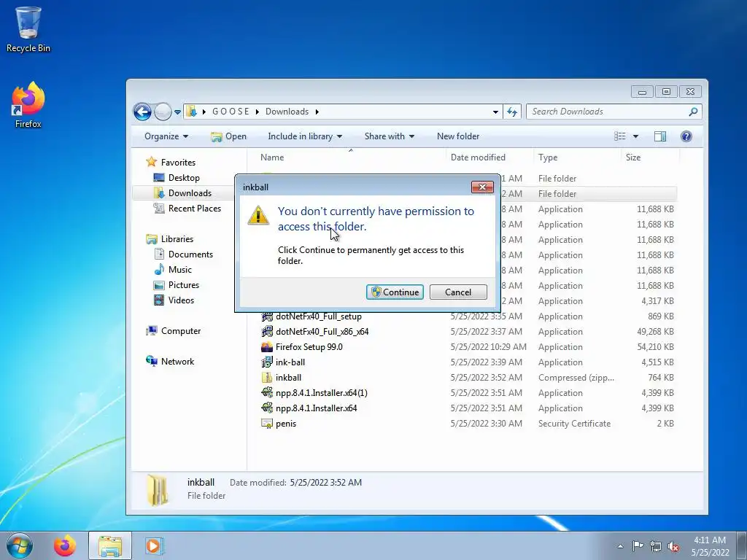
Task: Open the Share with menu
Action: click(390, 136)
